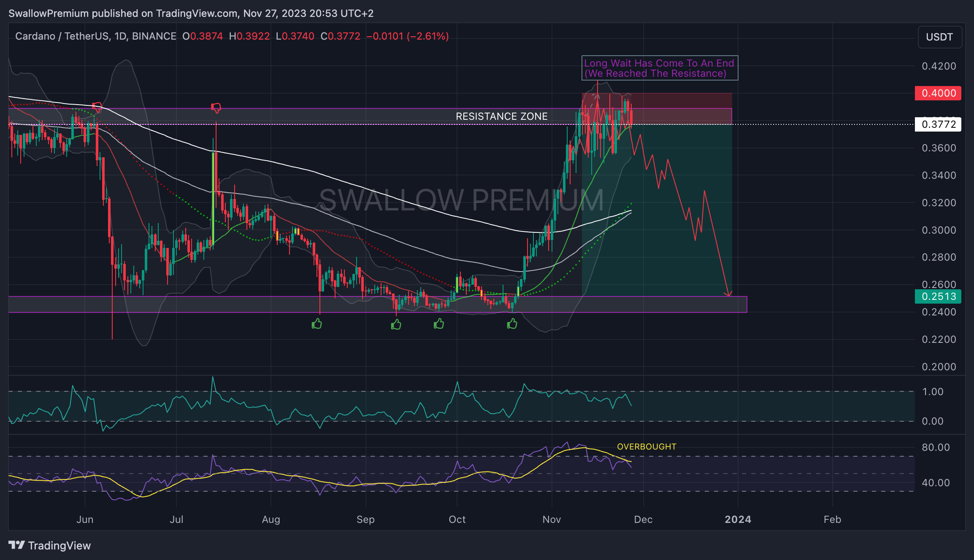
Task: Click the low value L0.3740
Action: coord(295,36)
